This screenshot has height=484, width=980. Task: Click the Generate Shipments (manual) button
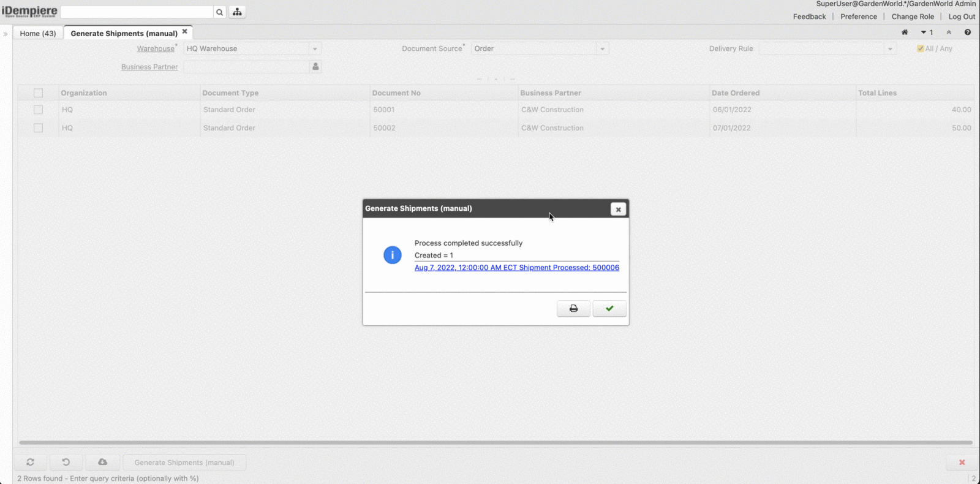click(x=184, y=463)
